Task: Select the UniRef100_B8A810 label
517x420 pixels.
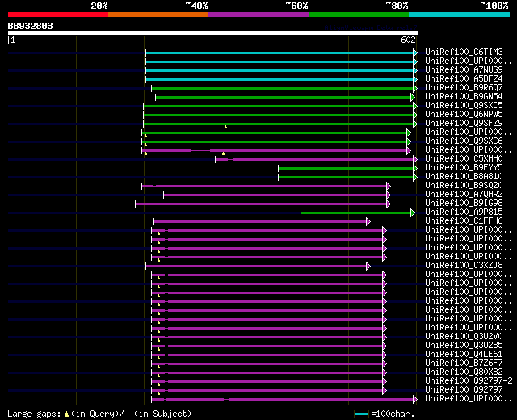Action: tap(464, 177)
